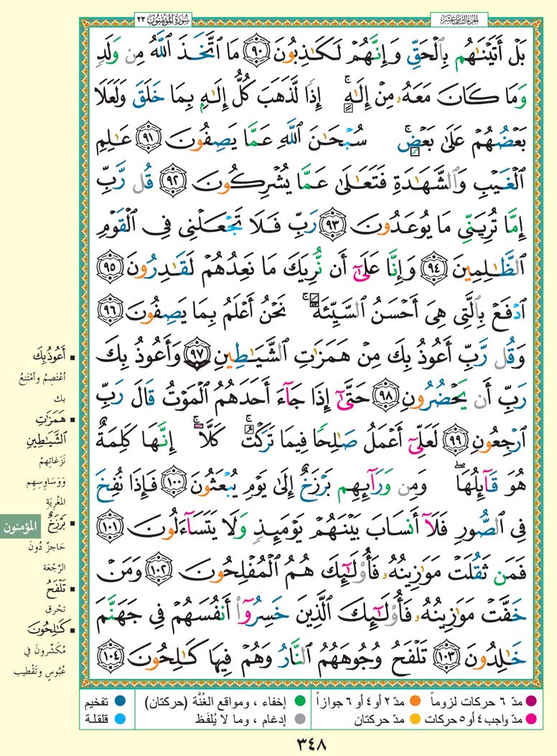This screenshot has width=557, height=756.
Task: Click the green إخفاء legend dot
Action: (299, 700)
